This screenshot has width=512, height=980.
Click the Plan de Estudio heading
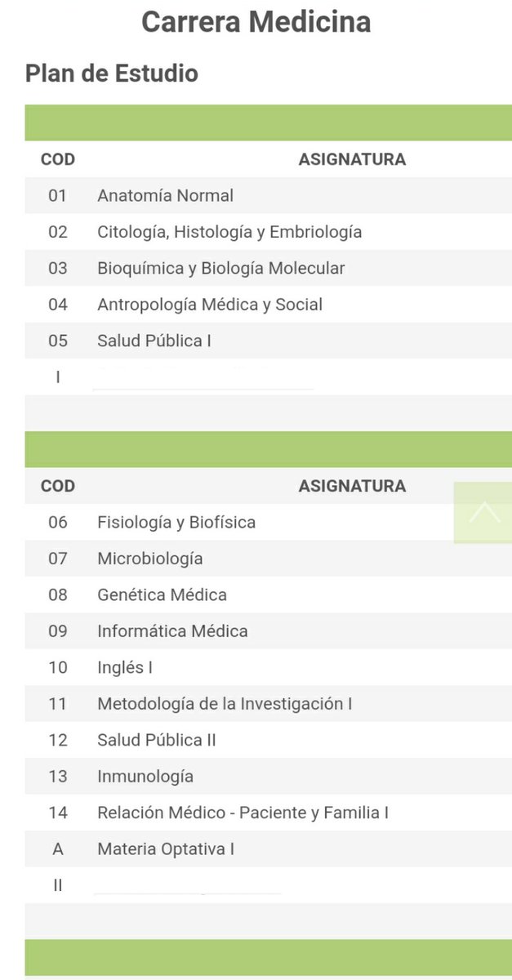pyautogui.click(x=112, y=73)
